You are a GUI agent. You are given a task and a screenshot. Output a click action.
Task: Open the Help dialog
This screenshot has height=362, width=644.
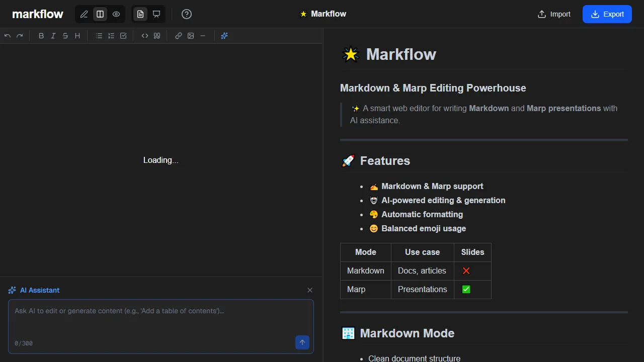pyautogui.click(x=186, y=14)
